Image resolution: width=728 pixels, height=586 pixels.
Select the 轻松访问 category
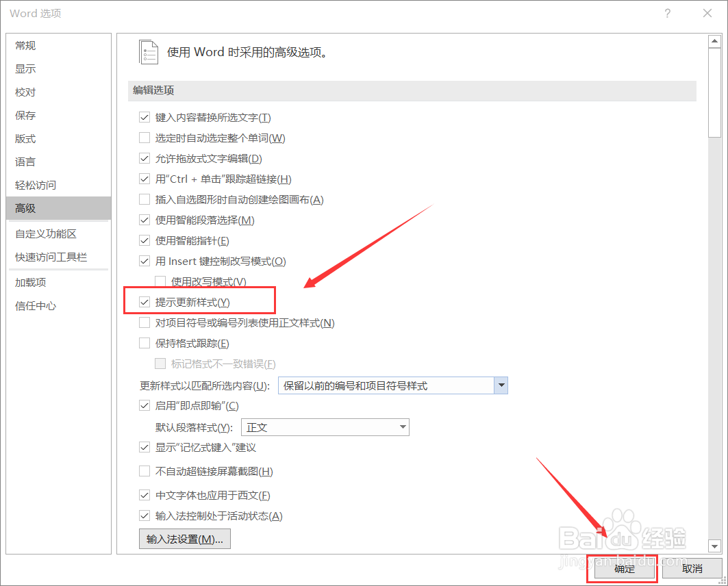58,185
